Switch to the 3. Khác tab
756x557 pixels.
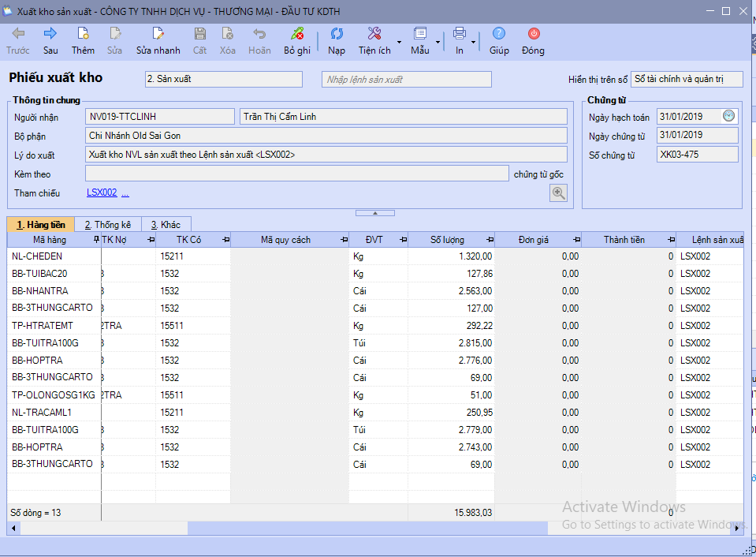166,224
